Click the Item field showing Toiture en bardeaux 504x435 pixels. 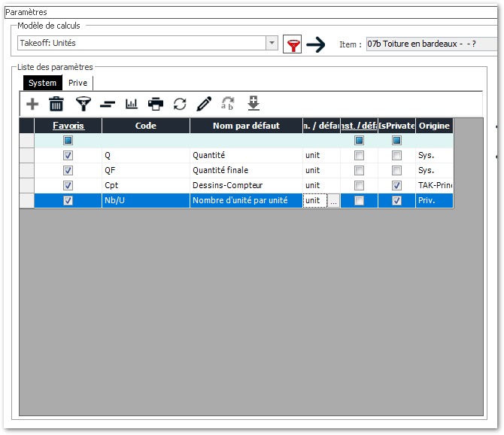[430, 44]
